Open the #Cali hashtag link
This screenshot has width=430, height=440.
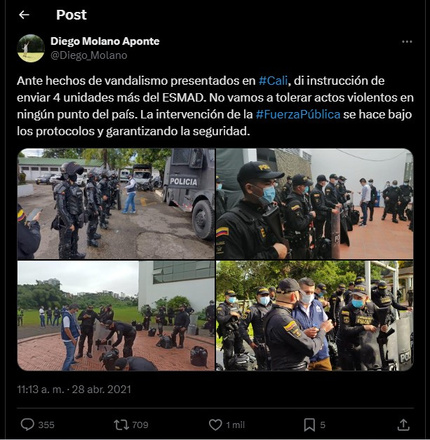(x=273, y=81)
